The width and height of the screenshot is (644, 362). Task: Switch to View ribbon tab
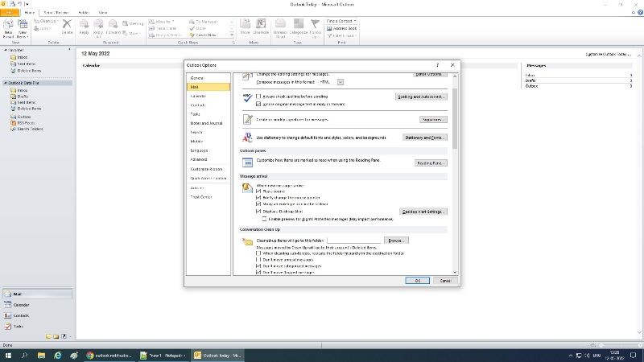click(103, 13)
